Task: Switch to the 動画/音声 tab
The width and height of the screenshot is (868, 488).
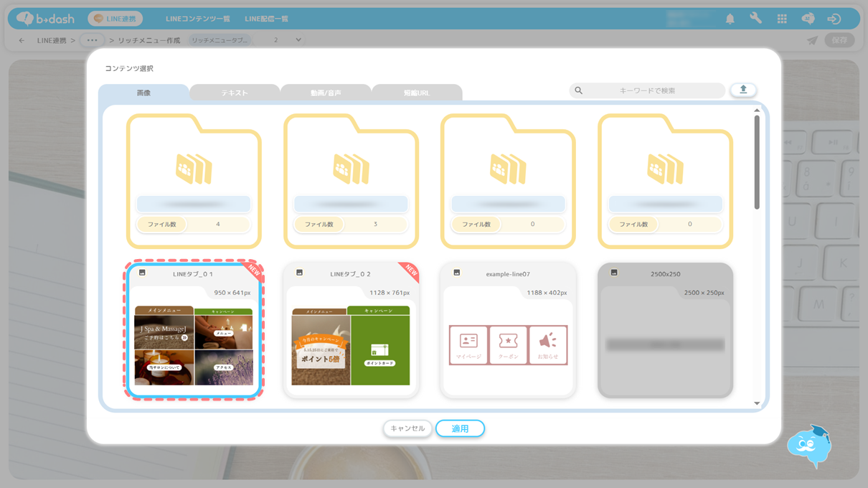Action: [x=326, y=93]
